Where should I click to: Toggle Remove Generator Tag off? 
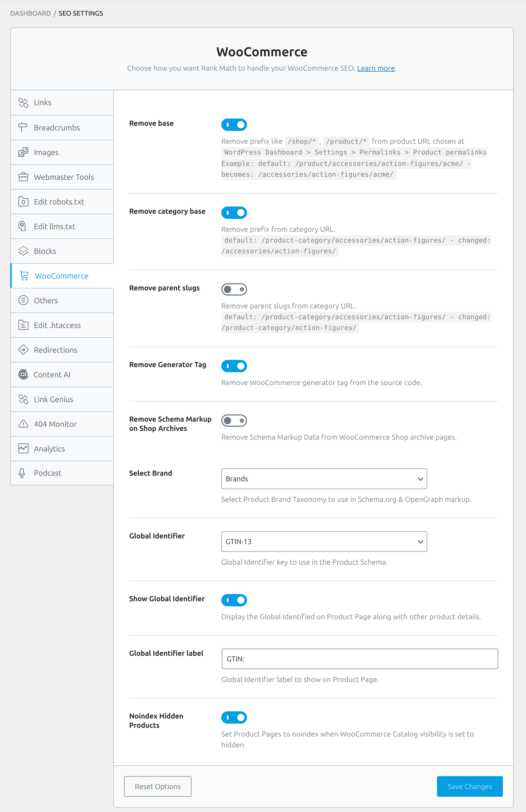coord(234,366)
